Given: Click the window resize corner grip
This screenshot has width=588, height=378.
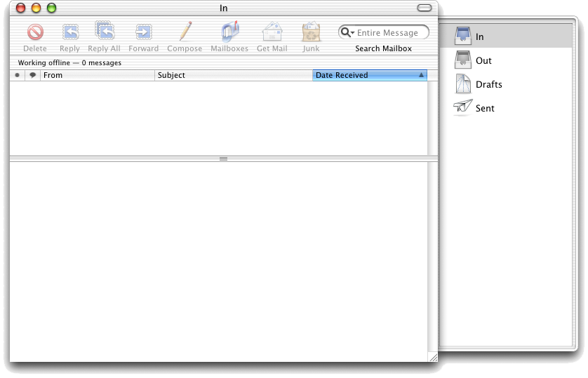Looking at the screenshot, I should point(433,358).
